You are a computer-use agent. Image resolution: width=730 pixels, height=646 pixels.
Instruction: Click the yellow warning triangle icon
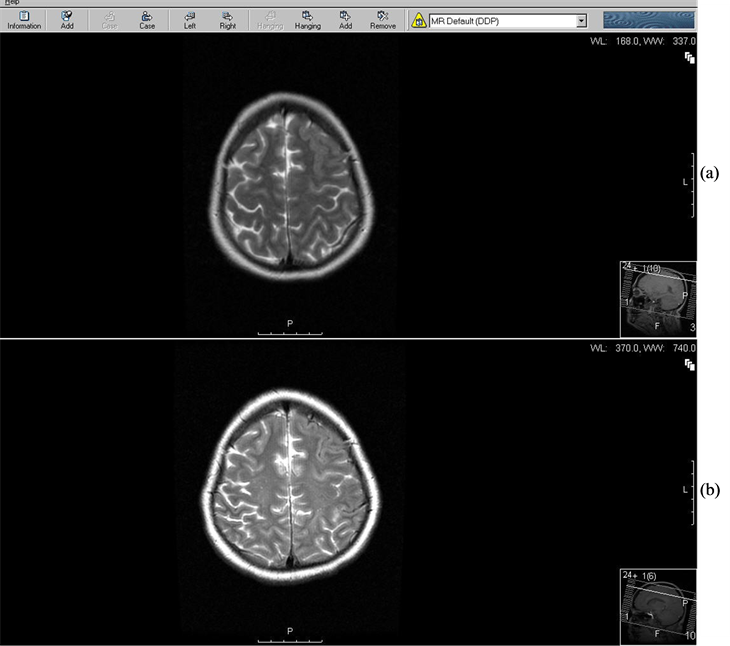(420, 20)
